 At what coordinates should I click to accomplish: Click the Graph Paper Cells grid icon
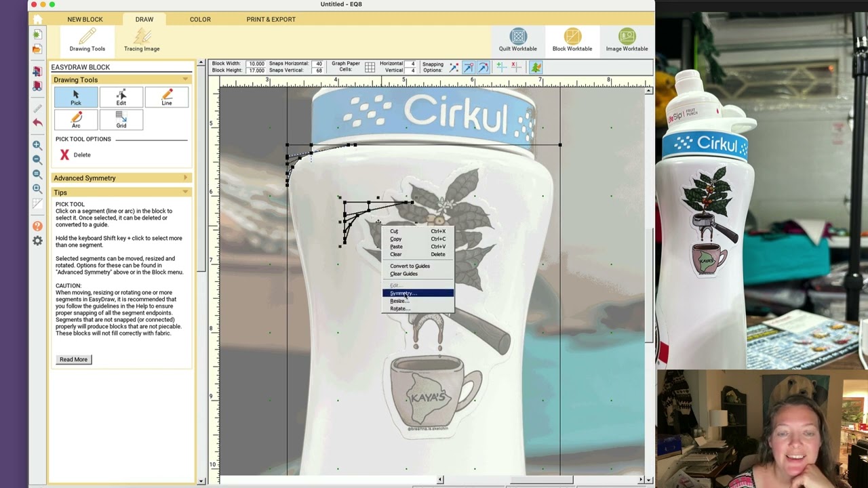(x=370, y=67)
